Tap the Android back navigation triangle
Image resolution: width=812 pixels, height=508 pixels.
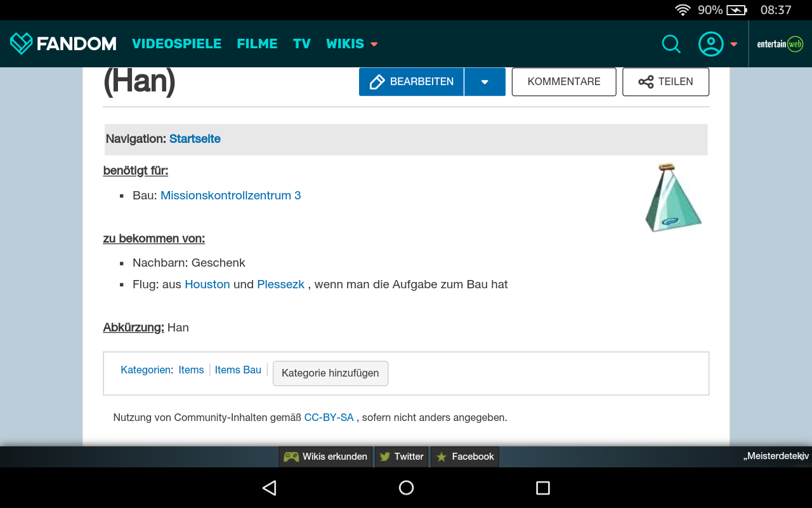[270, 488]
